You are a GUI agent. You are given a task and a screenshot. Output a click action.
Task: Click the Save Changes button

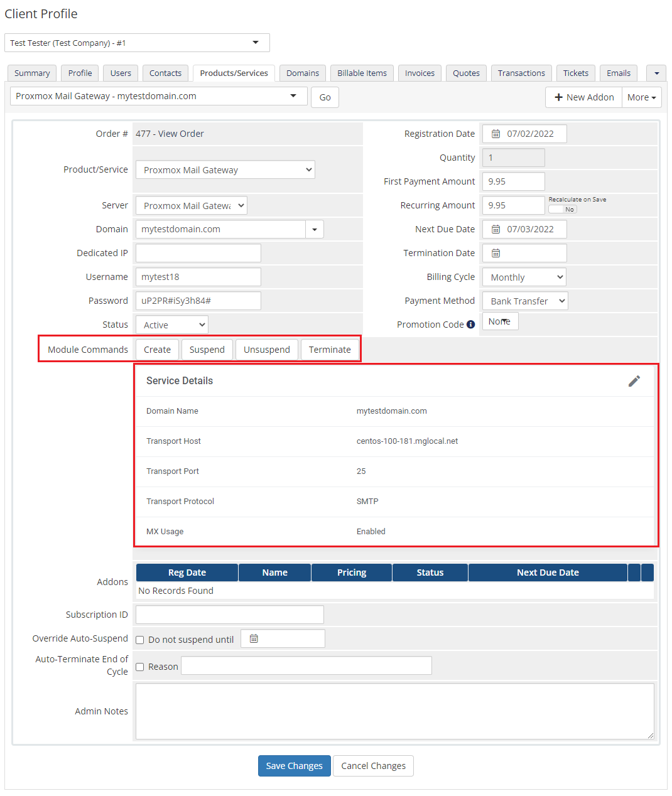pyautogui.click(x=294, y=766)
